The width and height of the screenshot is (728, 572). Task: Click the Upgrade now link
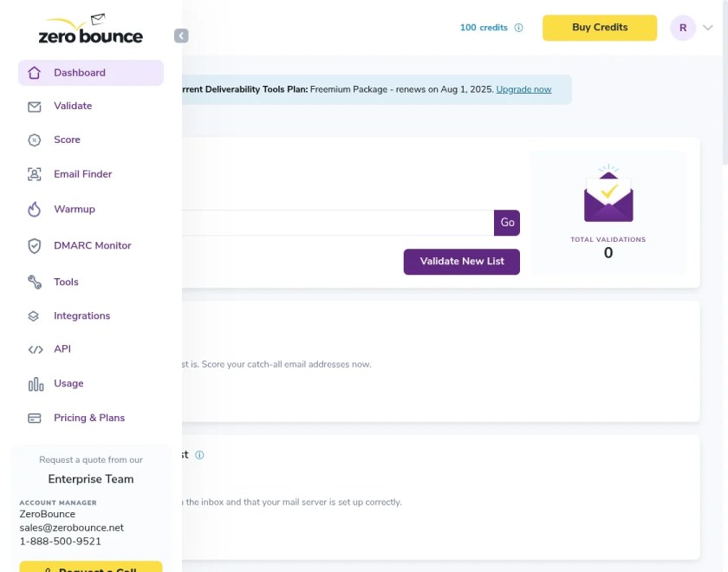(523, 88)
